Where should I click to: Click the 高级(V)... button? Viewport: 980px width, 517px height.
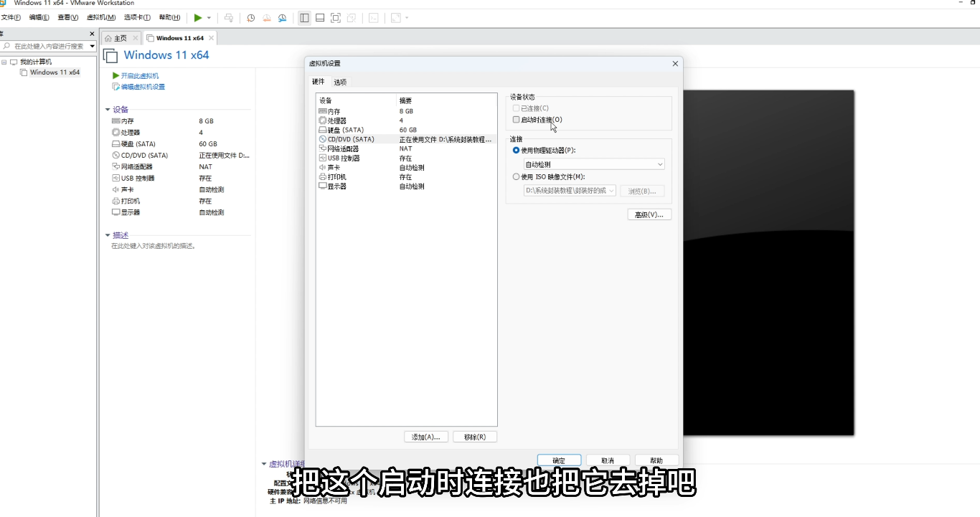coord(649,214)
